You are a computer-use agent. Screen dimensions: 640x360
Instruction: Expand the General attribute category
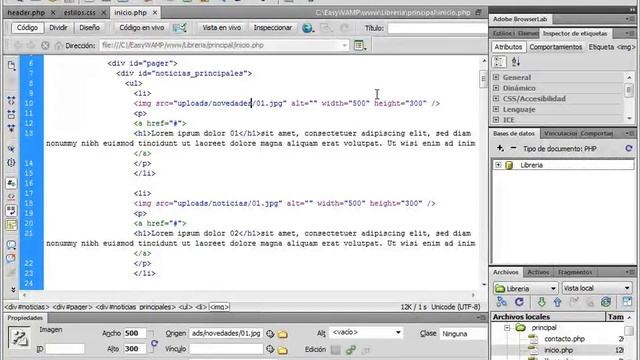tap(496, 77)
